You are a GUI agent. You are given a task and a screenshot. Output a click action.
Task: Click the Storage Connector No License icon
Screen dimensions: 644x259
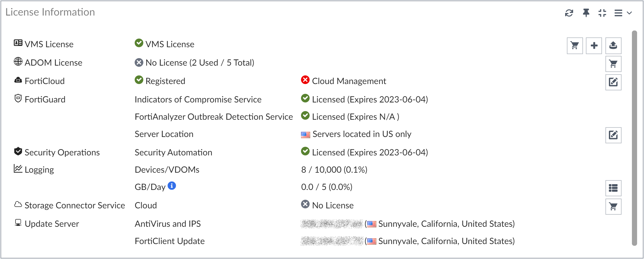[x=305, y=204]
